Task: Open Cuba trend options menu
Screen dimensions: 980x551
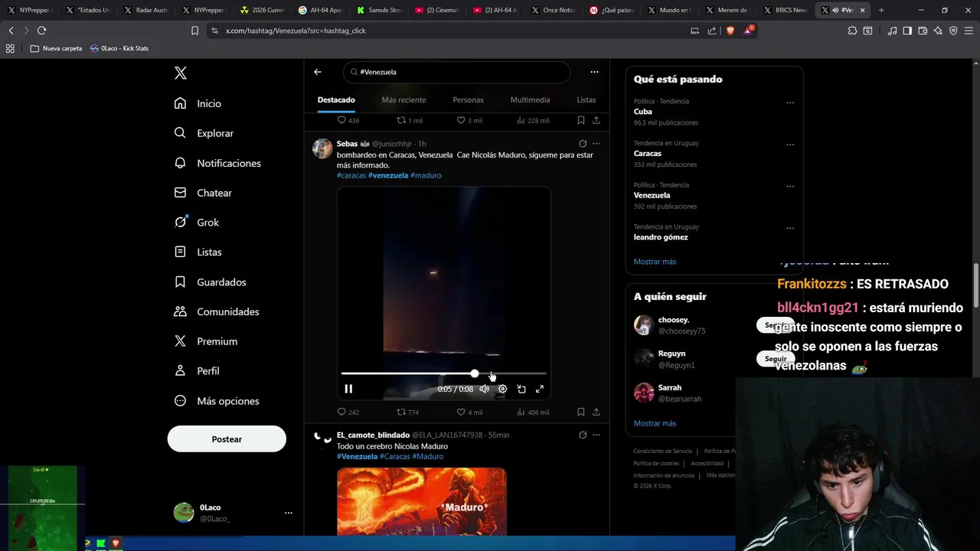Action: pos(790,103)
